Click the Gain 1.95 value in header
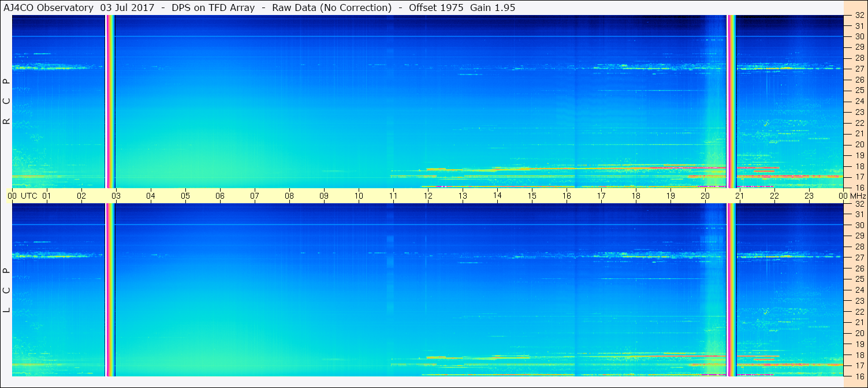868x388 pixels. [x=493, y=8]
